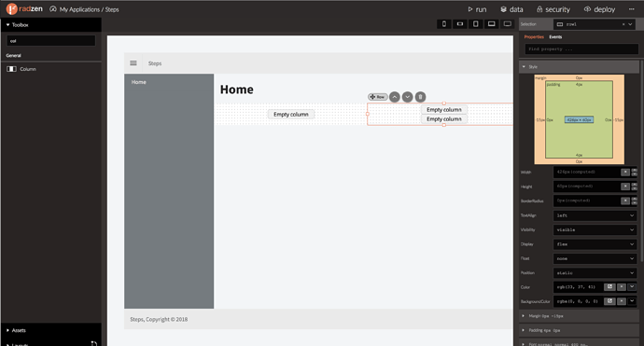The width and height of the screenshot is (644, 346).
Task: Click the Find property search field
Action: (581, 49)
